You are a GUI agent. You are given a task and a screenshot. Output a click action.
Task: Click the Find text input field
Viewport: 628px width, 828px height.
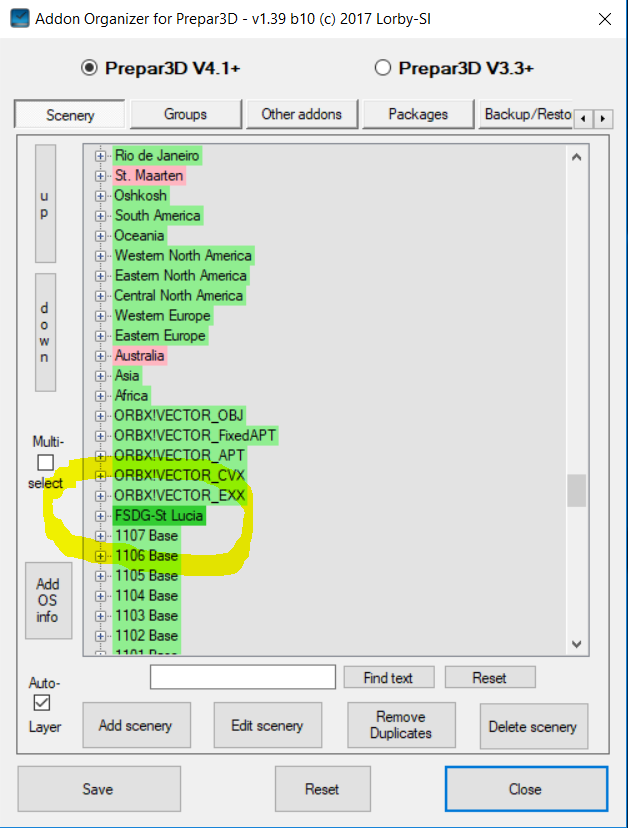click(x=242, y=677)
